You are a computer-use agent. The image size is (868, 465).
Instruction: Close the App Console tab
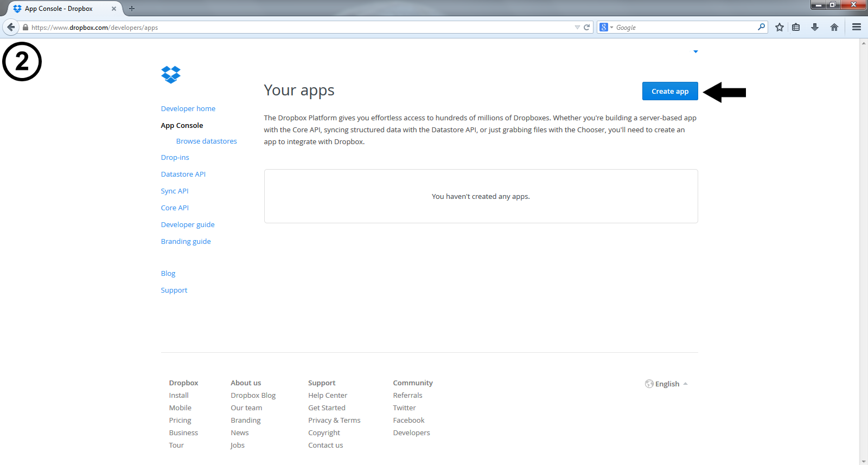point(114,9)
